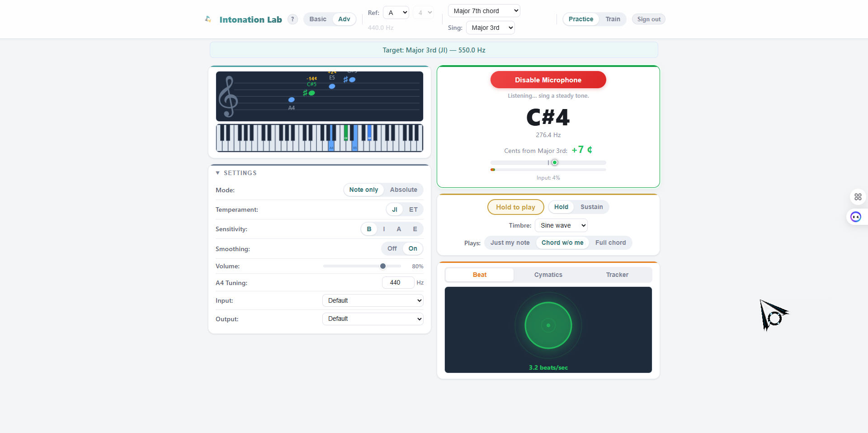Click the Volume slider handle
The width and height of the screenshot is (868, 433).
(383, 266)
